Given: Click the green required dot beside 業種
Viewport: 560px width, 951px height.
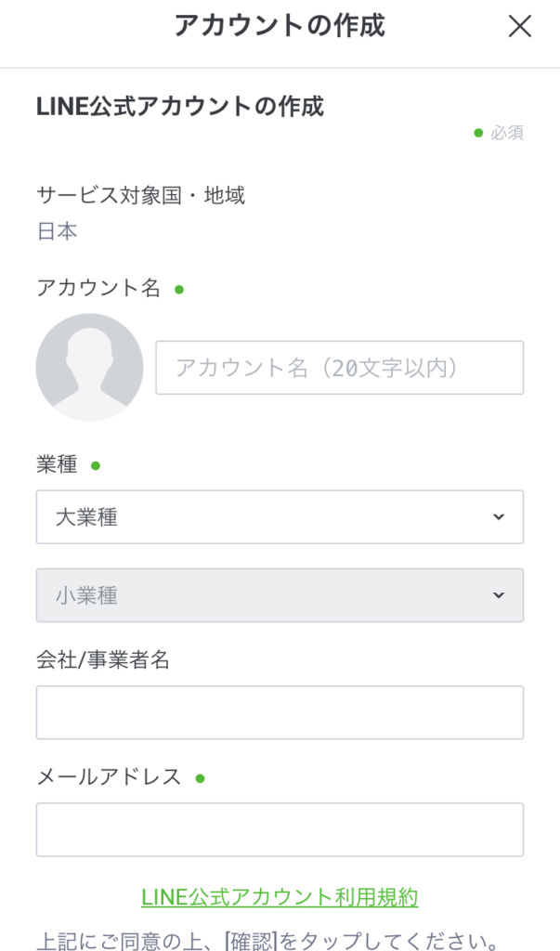Looking at the screenshot, I should pyautogui.click(x=96, y=465).
